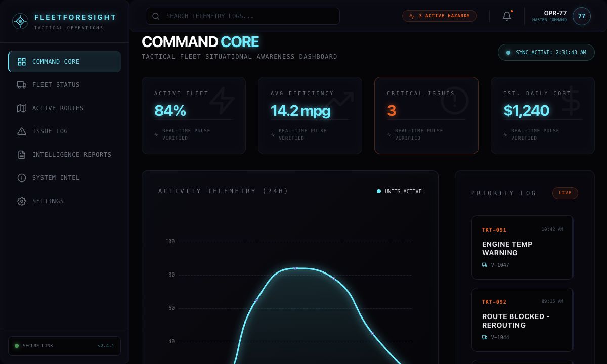Focus the Search Telemetry Logs field

243,16
